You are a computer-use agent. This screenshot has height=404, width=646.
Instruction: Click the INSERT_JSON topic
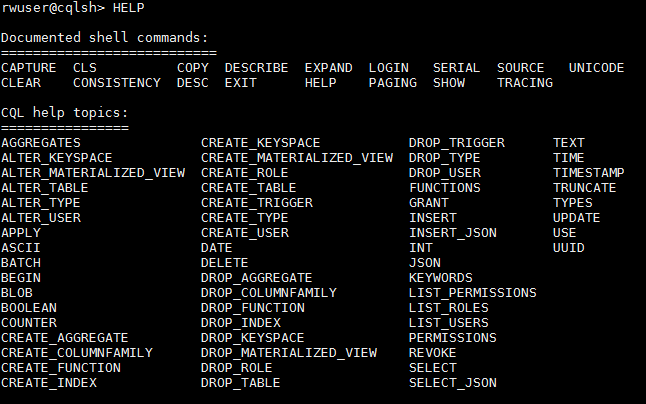[453, 233]
